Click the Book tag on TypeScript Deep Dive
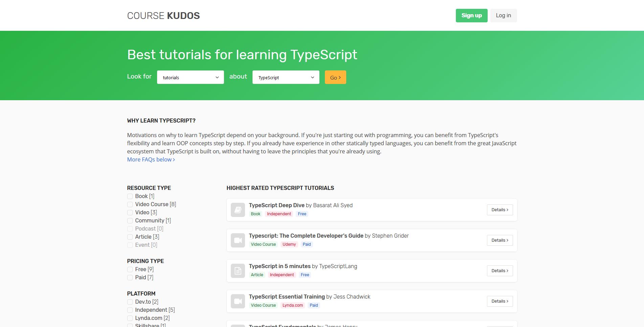The image size is (644, 327). pyautogui.click(x=256, y=214)
